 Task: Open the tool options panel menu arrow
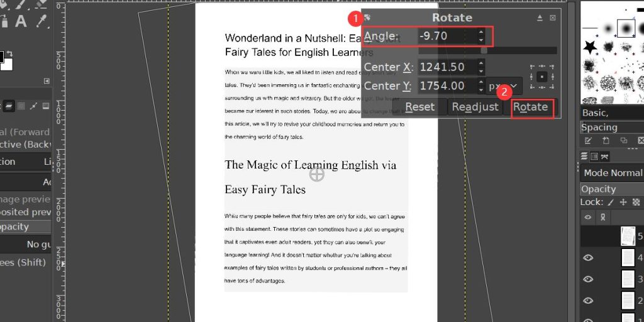47,81
